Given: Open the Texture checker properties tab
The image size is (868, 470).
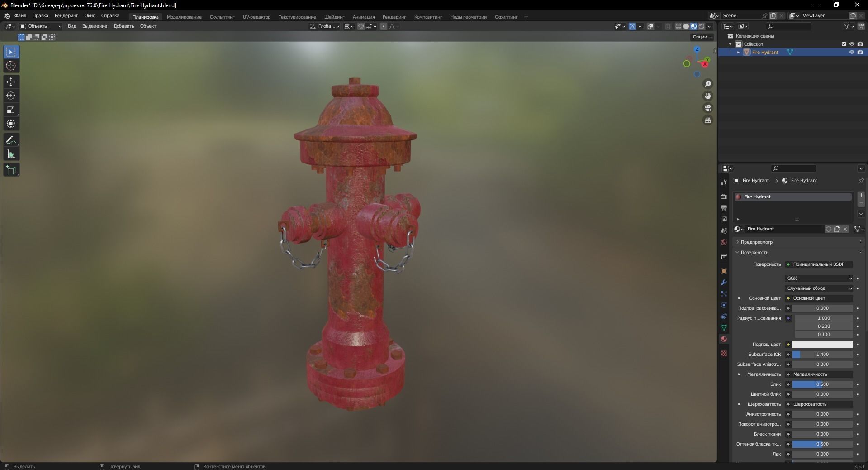Looking at the screenshot, I should tap(724, 353).
